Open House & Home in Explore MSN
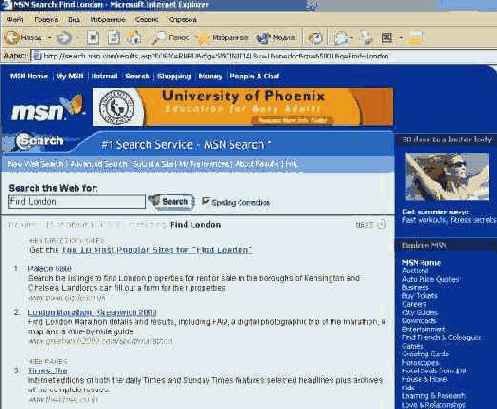The image size is (497, 409). point(424,379)
